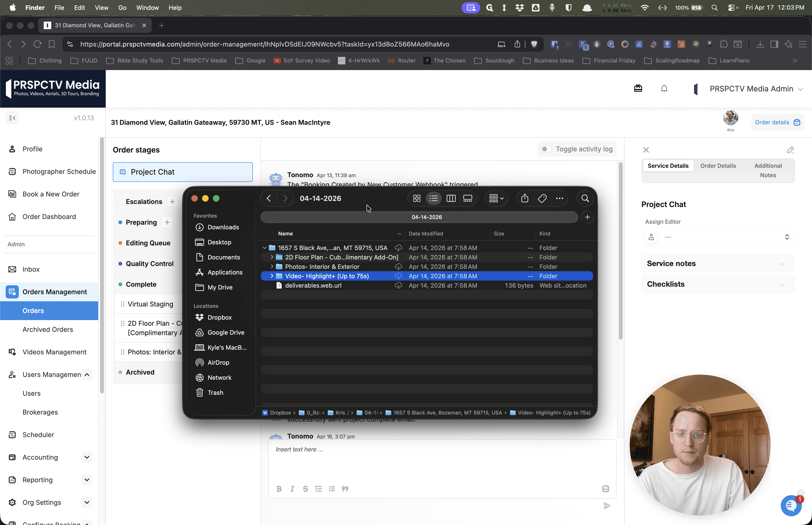Switch Finder window to gallery view
Viewport: 812px width, 525px height.
click(468, 198)
